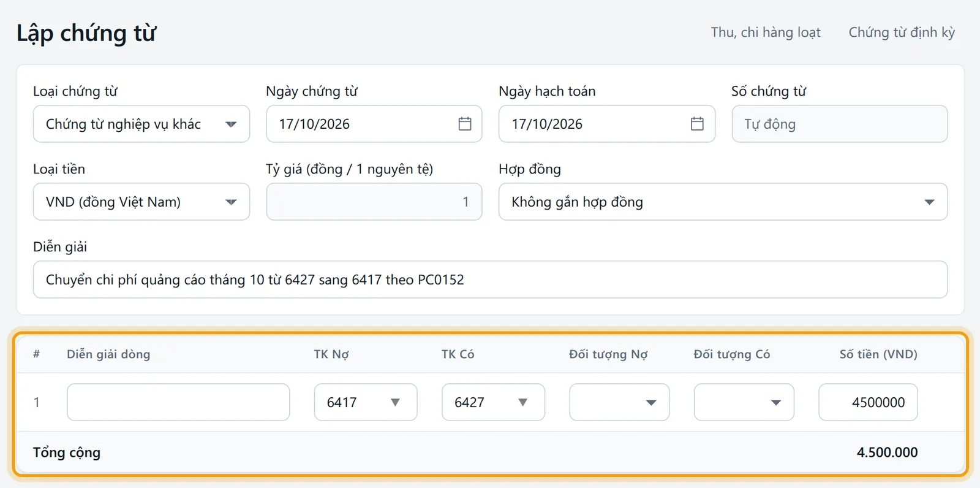Expand the Loại chứng từ dropdown
This screenshot has width=980, height=488.
pos(141,124)
